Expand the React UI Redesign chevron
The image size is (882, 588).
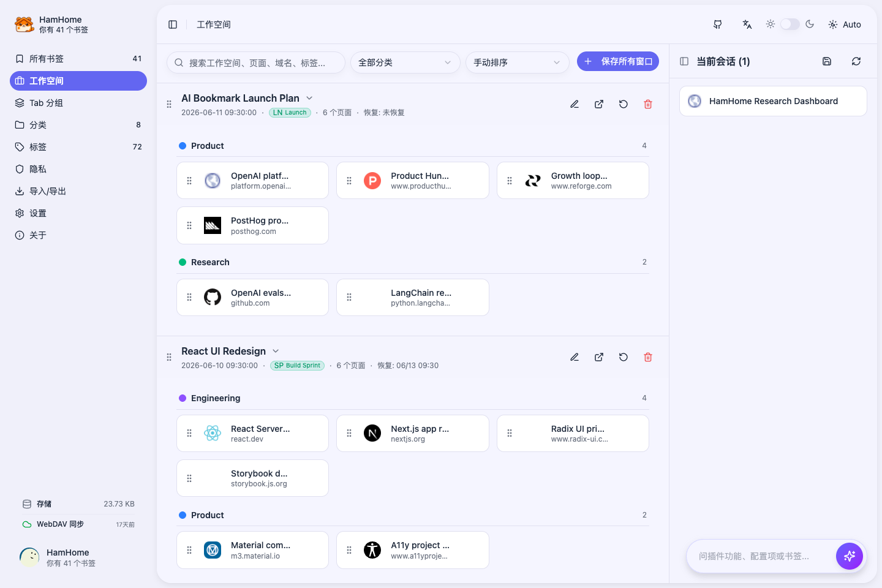pos(276,351)
